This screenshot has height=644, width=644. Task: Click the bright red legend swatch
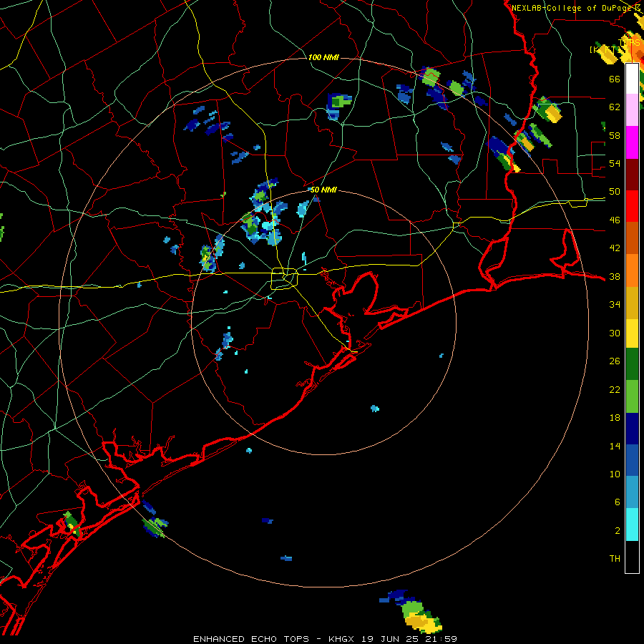[632, 206]
